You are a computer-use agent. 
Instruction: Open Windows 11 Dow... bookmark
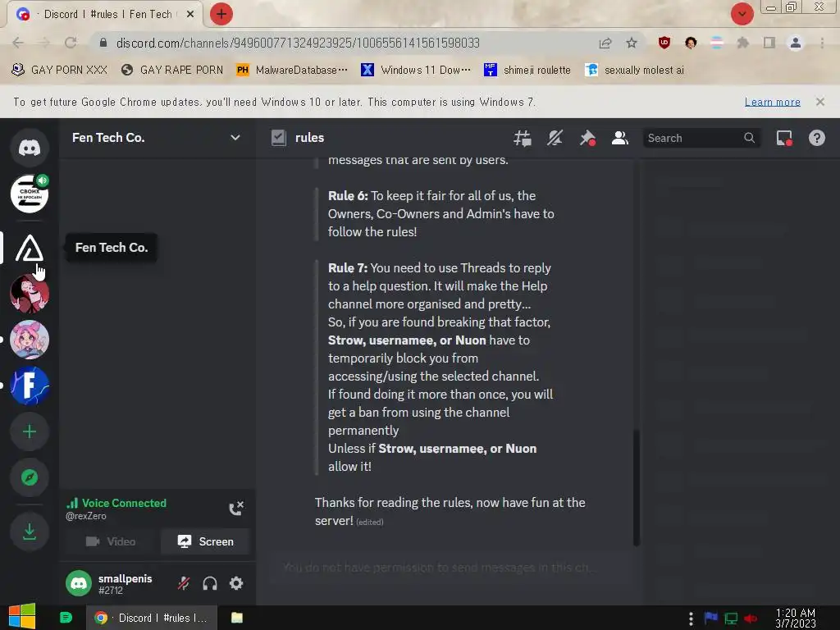coord(417,70)
